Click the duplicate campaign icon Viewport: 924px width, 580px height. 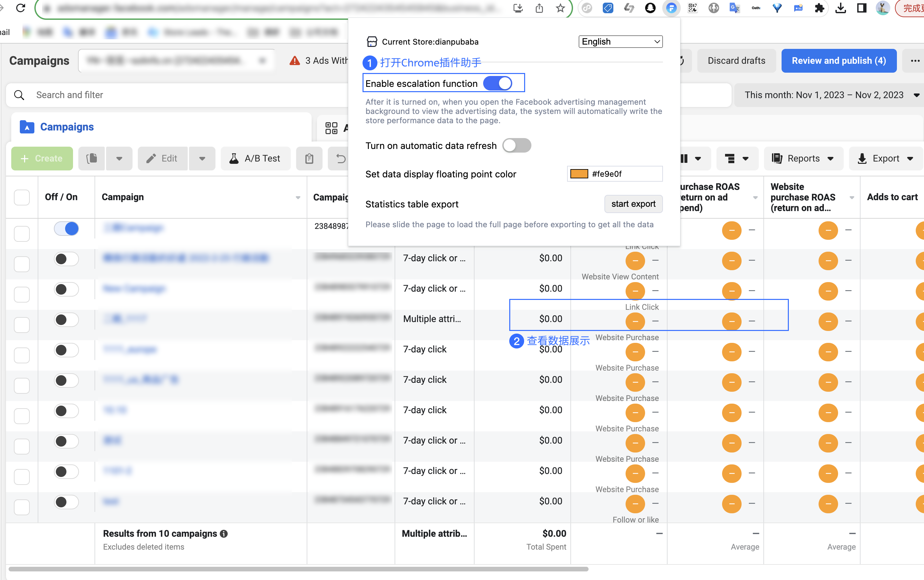point(92,159)
